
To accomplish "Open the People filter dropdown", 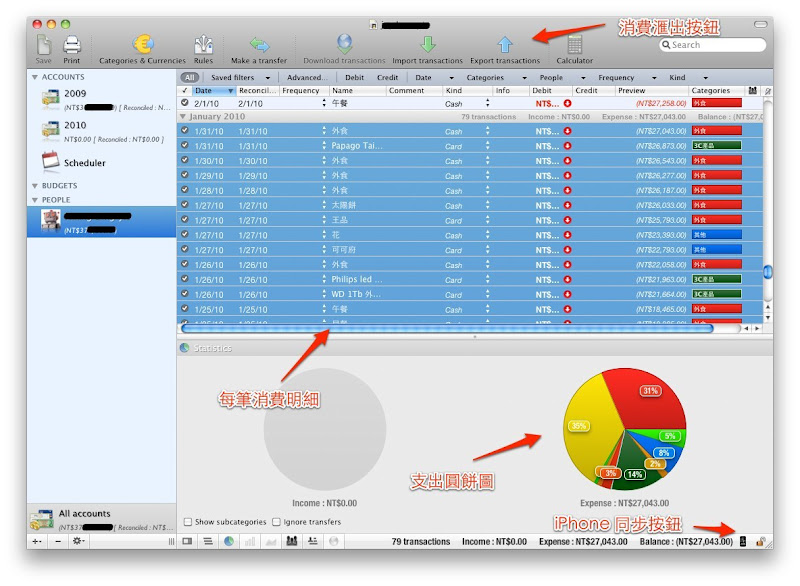I will pyautogui.click(x=562, y=78).
